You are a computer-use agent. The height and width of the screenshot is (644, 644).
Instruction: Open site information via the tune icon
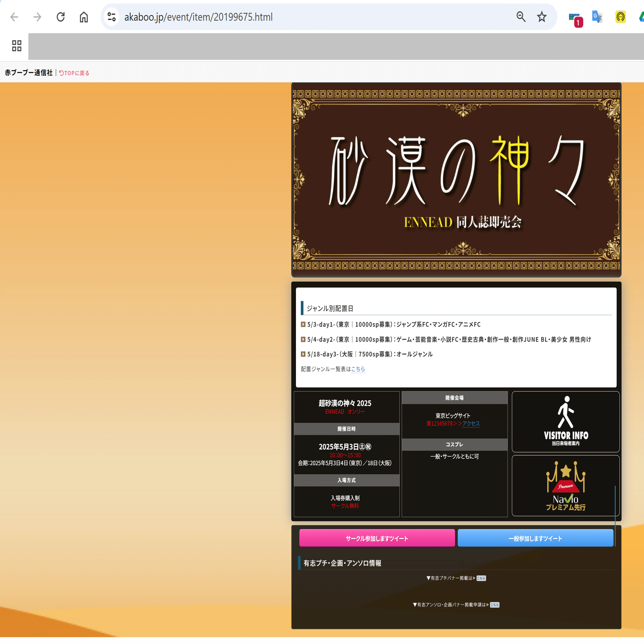click(x=111, y=17)
